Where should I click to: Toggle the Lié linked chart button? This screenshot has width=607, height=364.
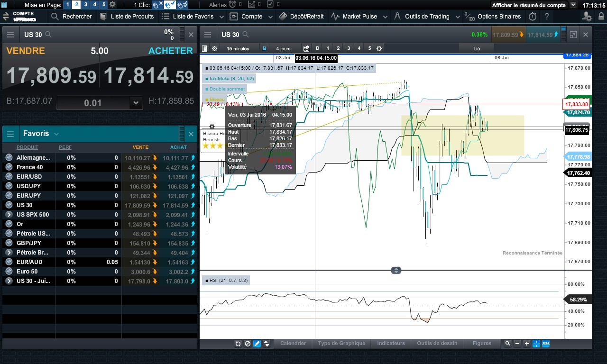pyautogui.click(x=476, y=48)
